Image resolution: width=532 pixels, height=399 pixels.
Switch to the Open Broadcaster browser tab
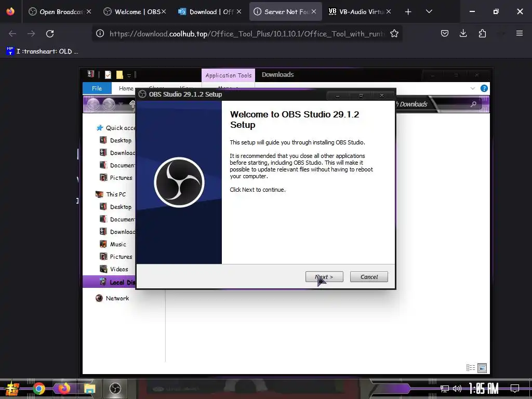click(60, 11)
